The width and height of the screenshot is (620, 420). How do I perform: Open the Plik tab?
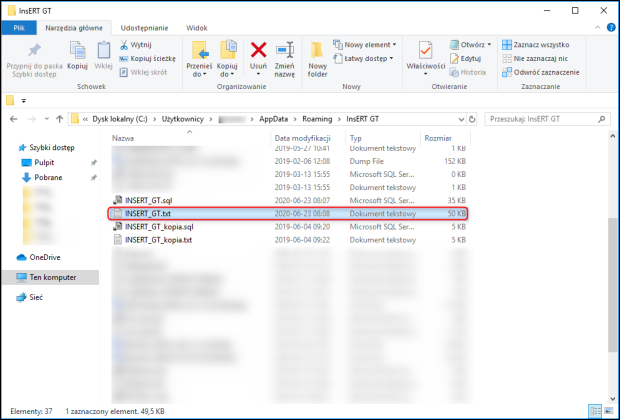click(19, 28)
